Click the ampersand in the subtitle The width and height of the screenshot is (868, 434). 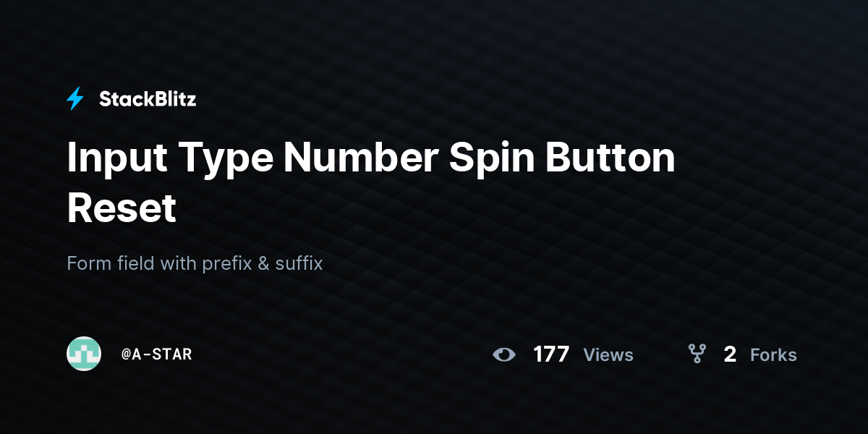[263, 263]
